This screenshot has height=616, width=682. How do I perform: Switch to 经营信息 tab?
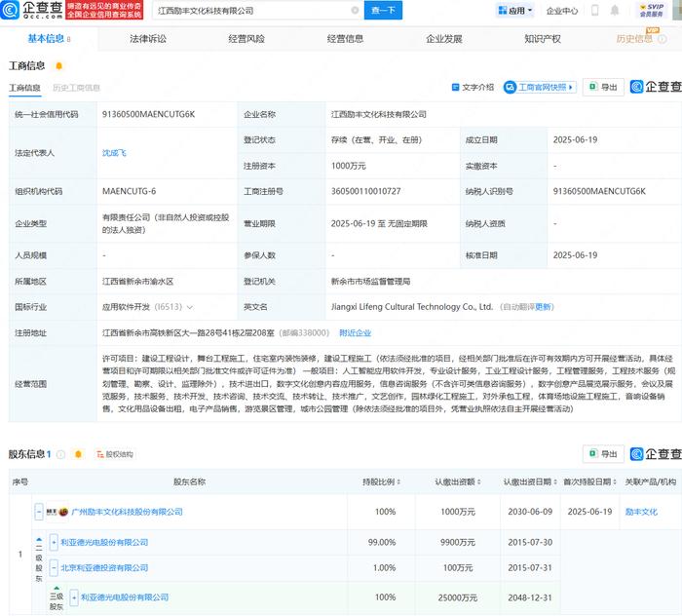pyautogui.click(x=345, y=39)
